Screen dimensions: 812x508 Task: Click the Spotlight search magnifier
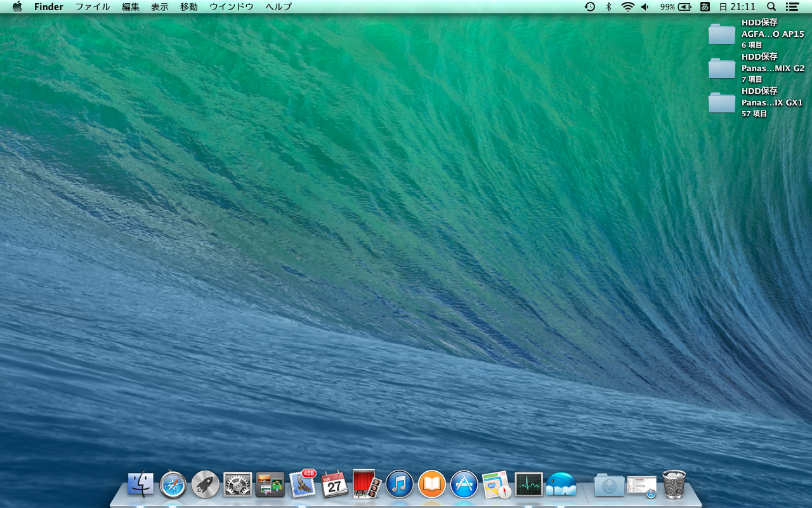point(771,7)
